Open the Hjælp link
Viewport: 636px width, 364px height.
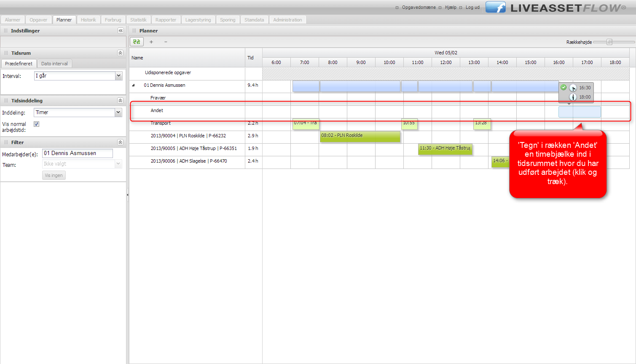[x=451, y=8]
